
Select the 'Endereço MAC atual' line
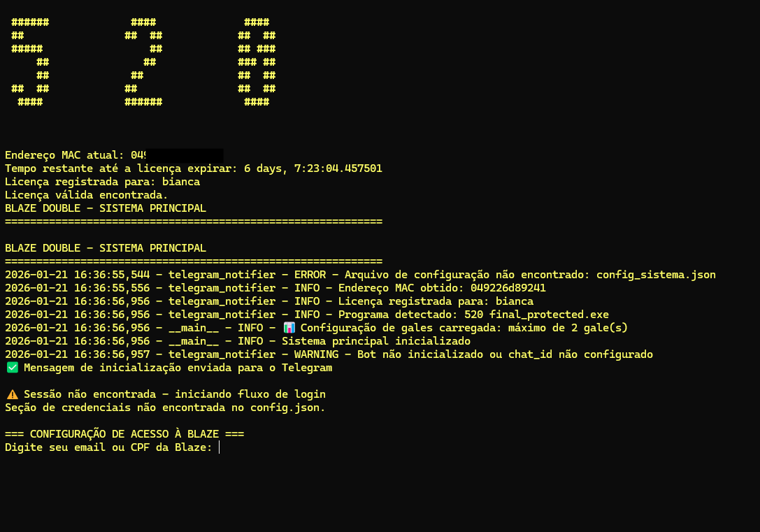point(115,155)
